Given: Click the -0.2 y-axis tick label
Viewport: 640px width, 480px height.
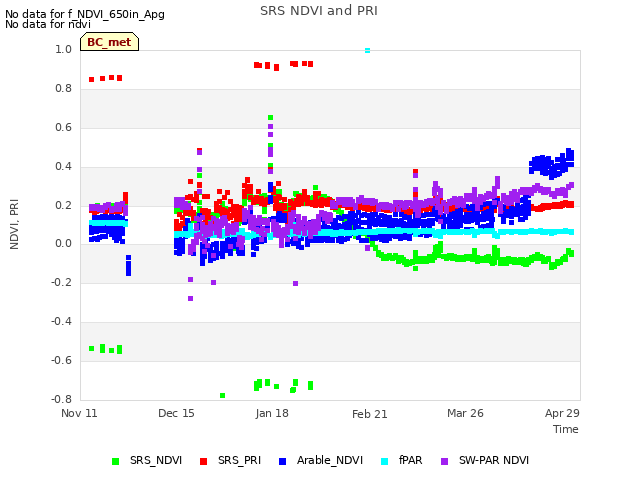Looking at the screenshot, I should (x=61, y=282).
